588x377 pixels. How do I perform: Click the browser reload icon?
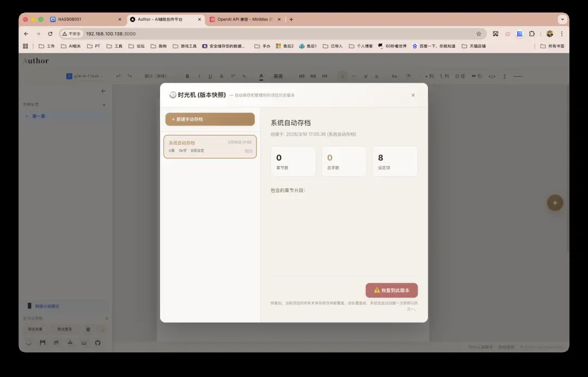point(50,34)
